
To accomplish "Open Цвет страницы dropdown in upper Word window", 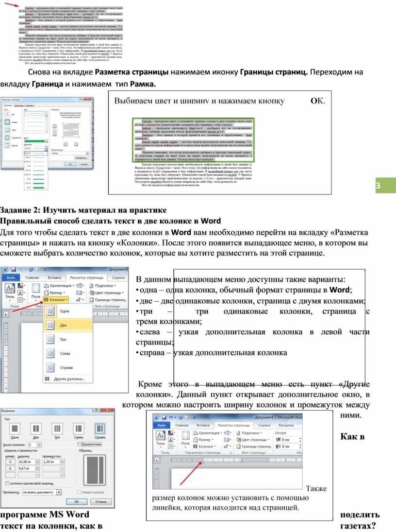I will tap(107, 292).
